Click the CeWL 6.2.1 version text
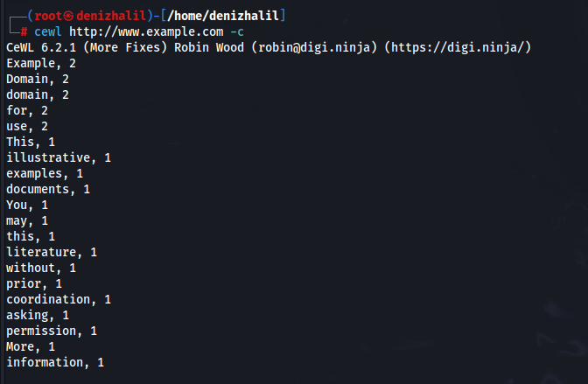Viewport: 588px width, 384px height. pos(41,47)
